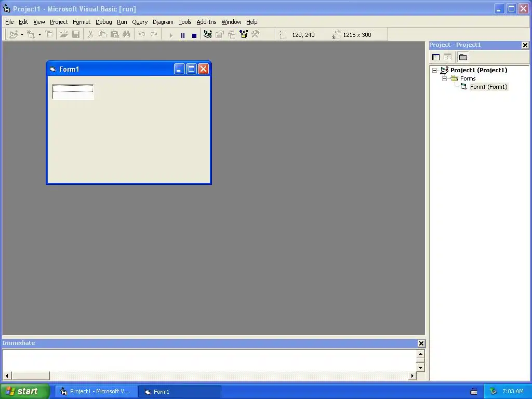Click the View Object icon in Project panel
The width and height of the screenshot is (532, 399).
[x=447, y=57]
